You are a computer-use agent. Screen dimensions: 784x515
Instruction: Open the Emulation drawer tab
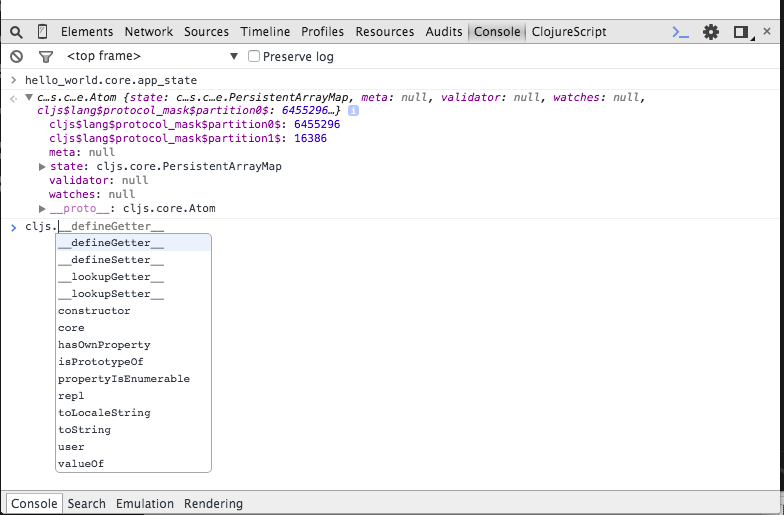pyautogui.click(x=144, y=504)
